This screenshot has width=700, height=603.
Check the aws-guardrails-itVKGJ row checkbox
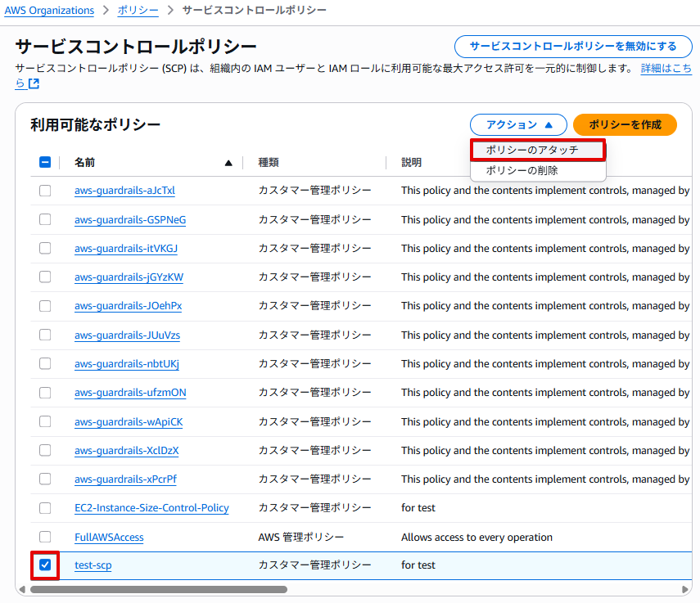click(x=45, y=248)
